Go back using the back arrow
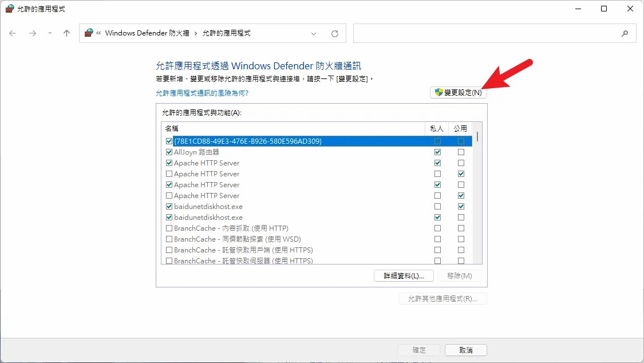The image size is (644, 363). pyautogui.click(x=13, y=33)
